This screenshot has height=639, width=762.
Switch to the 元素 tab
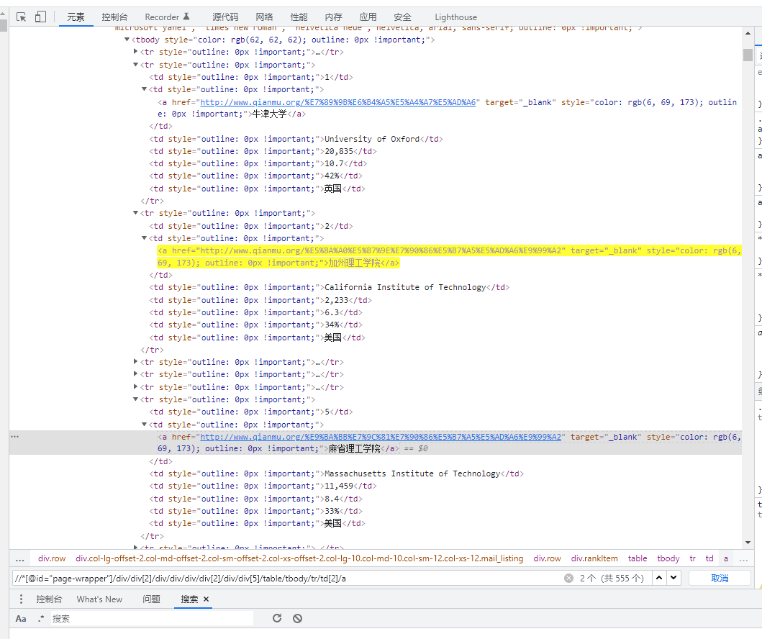(76, 17)
